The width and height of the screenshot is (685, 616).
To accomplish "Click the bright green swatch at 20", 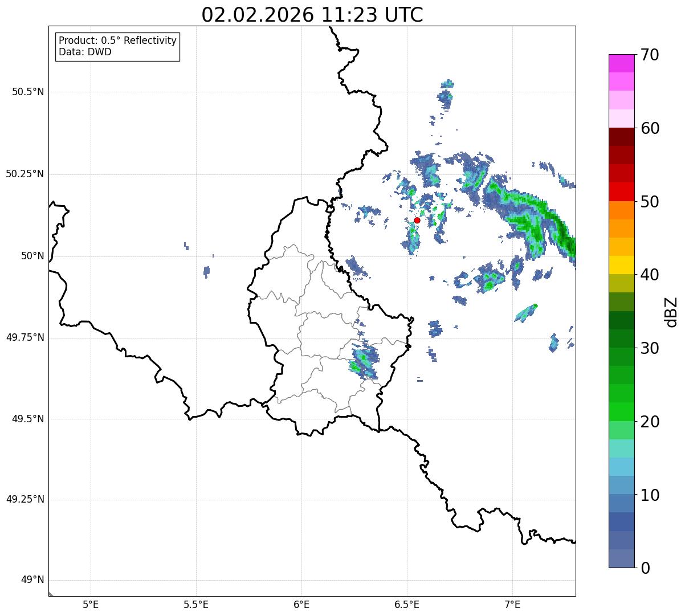I will (x=621, y=412).
